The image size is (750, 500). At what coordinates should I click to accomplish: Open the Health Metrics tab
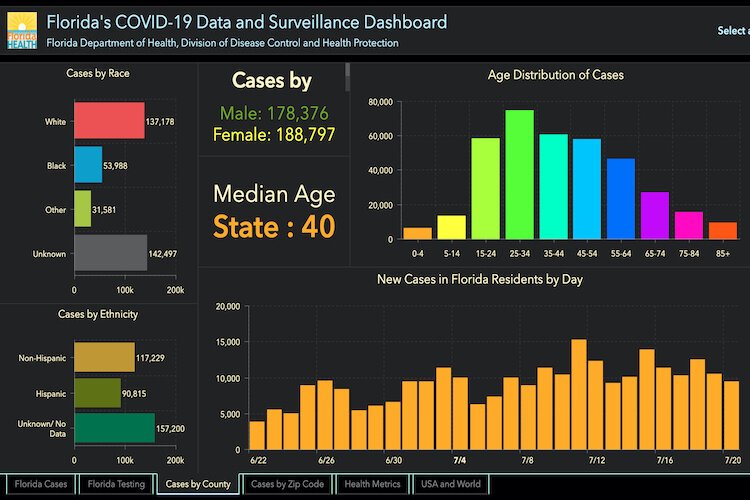(x=372, y=485)
